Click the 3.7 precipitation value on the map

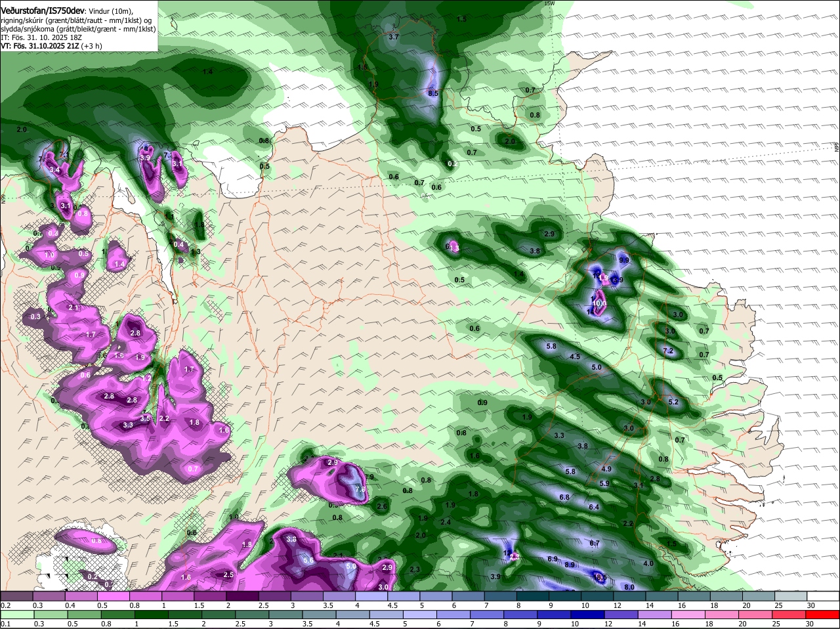tap(394, 37)
